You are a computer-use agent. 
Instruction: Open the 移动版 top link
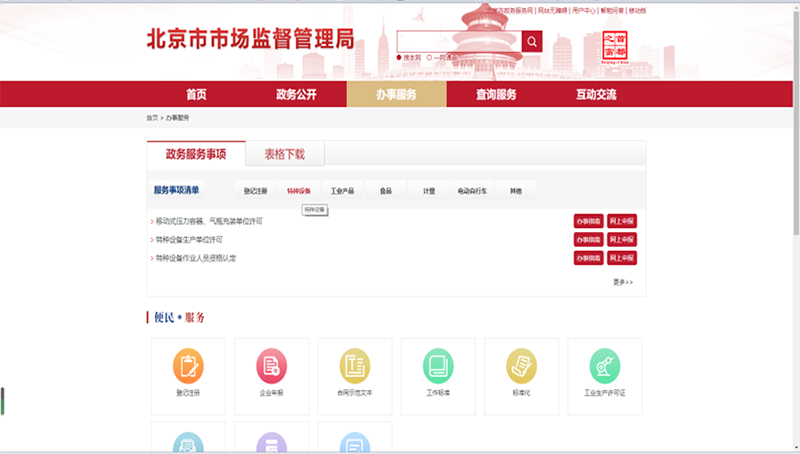(x=637, y=10)
